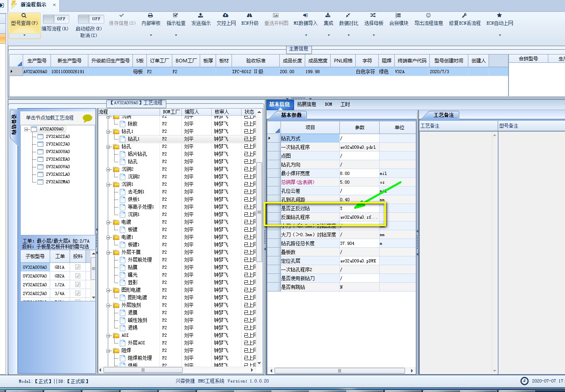The height and width of the screenshot is (392, 565).
Task: Open the 设备结构 vertical tab
Action: 14,125
